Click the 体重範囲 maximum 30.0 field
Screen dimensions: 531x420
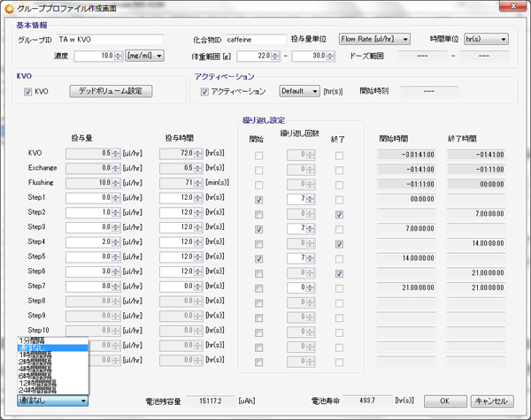[309, 56]
